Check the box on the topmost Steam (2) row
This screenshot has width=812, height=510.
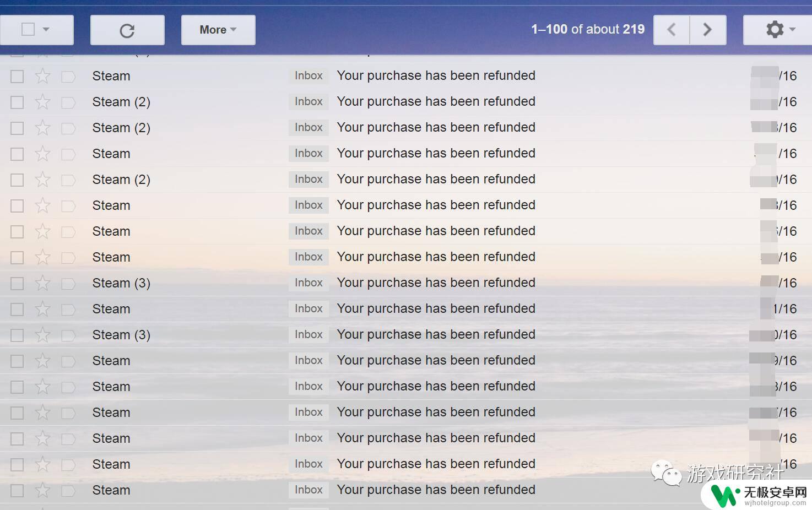[x=17, y=102]
